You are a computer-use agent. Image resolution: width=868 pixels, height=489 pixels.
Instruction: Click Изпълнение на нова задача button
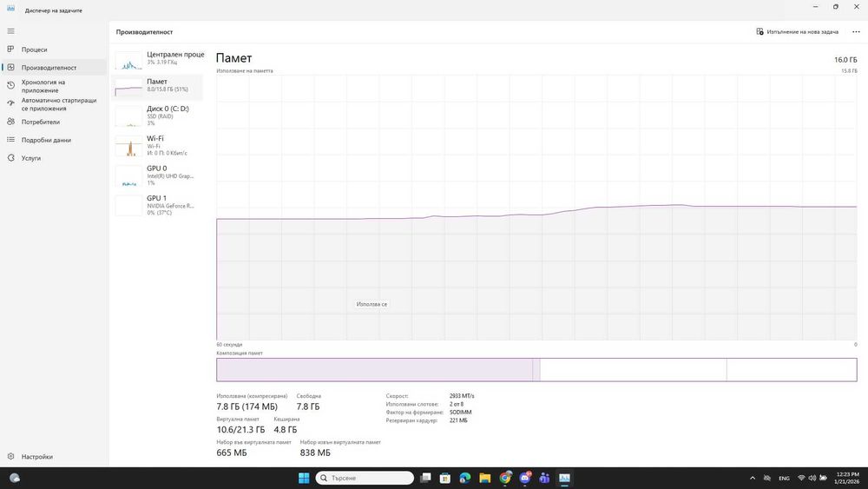[797, 31]
